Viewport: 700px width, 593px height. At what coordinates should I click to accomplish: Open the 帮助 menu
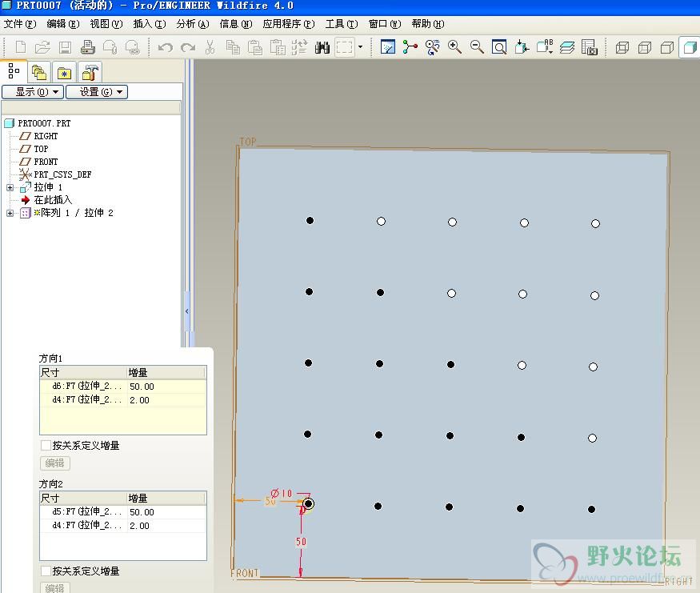(428, 24)
